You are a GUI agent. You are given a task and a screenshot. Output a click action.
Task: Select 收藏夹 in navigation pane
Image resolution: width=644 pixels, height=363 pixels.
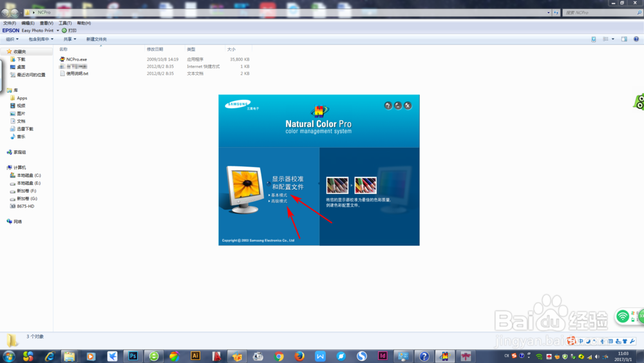(x=19, y=52)
